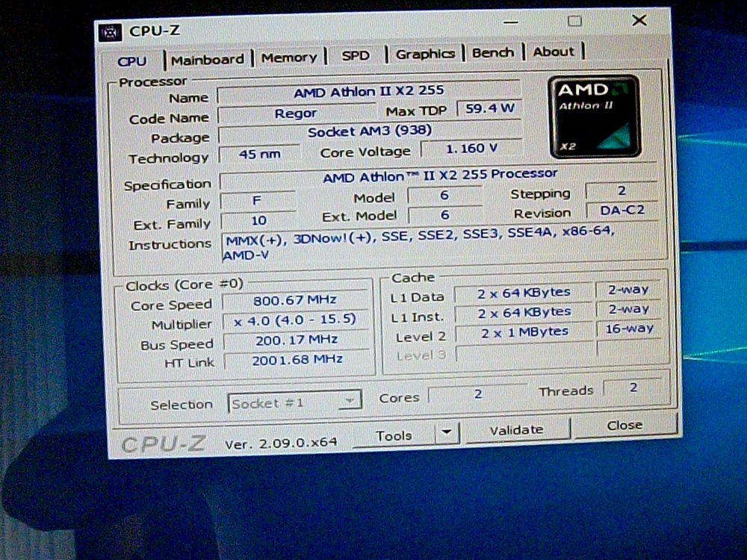Click the Close button
The height and width of the screenshot is (560, 747).
pos(624,424)
